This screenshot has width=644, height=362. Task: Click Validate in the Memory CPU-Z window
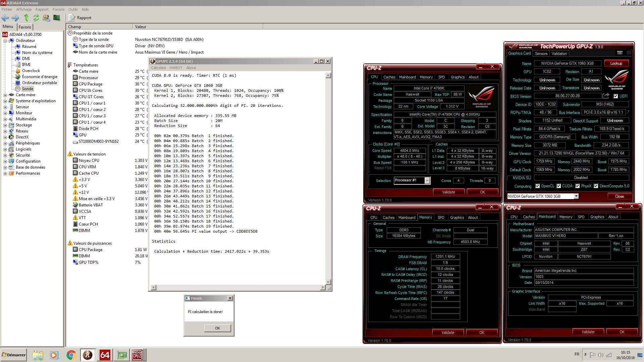[448, 333]
